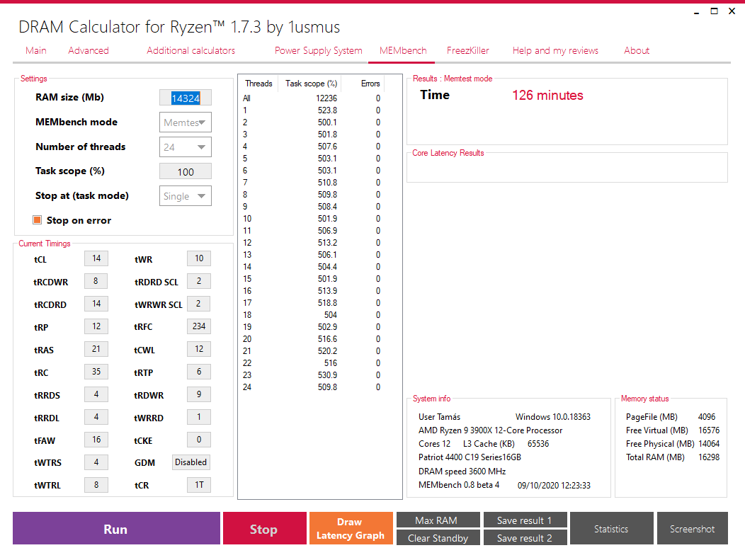Go to the About tab
Image resolution: width=745 pixels, height=560 pixels.
point(637,51)
